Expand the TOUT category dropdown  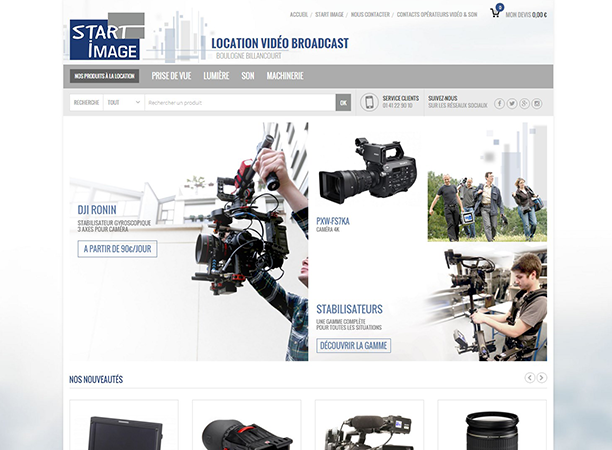[x=124, y=103]
